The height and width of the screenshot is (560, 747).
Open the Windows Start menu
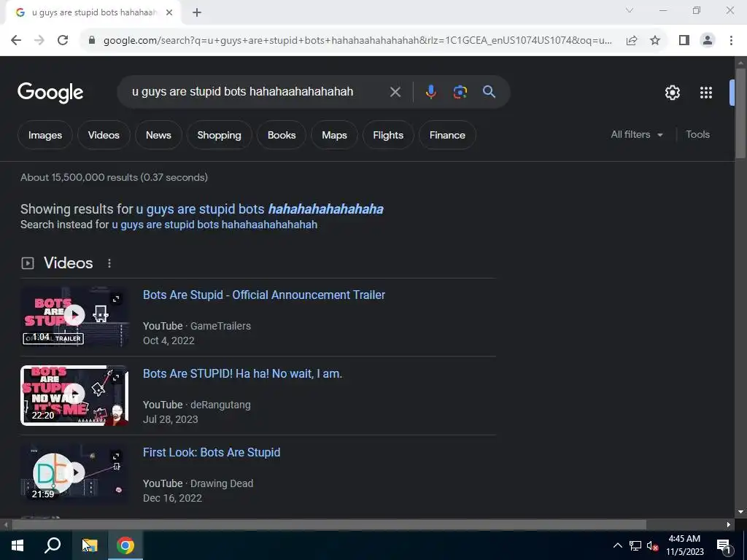click(x=18, y=545)
